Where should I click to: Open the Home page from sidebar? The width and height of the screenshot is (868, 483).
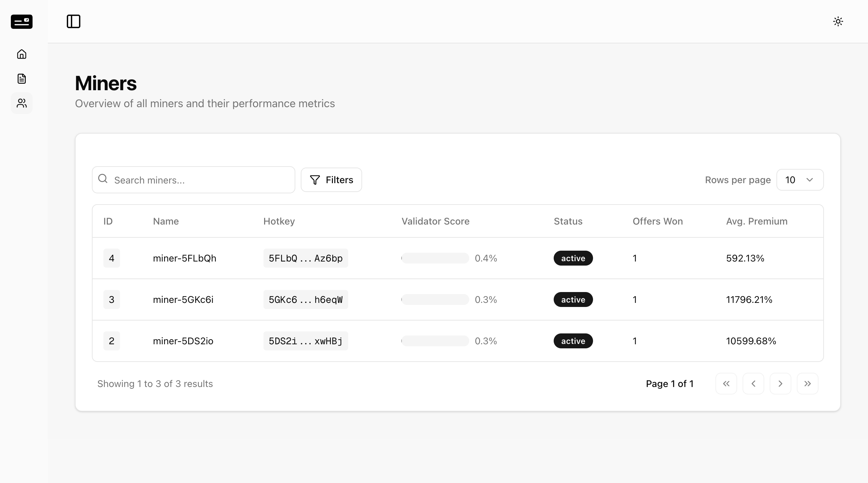pyautogui.click(x=22, y=54)
